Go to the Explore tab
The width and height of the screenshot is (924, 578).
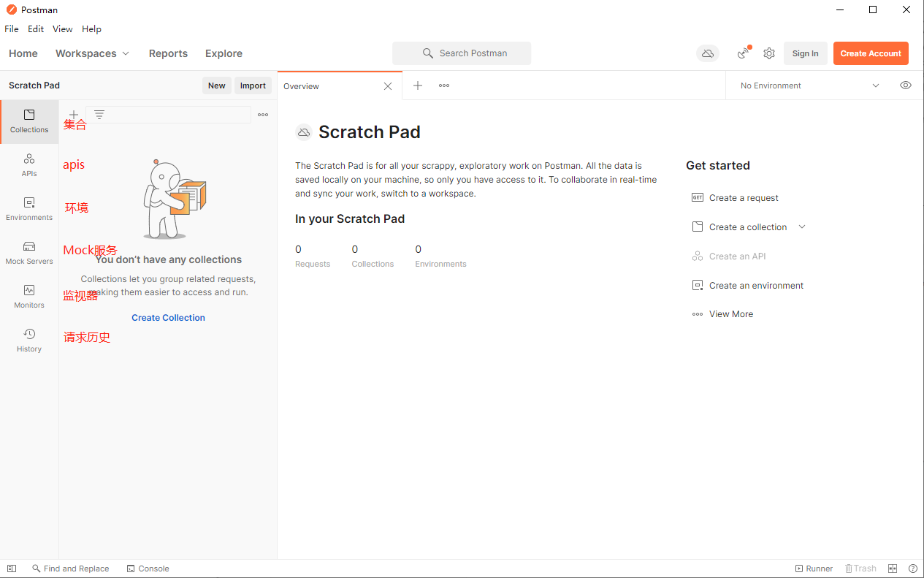(224, 53)
